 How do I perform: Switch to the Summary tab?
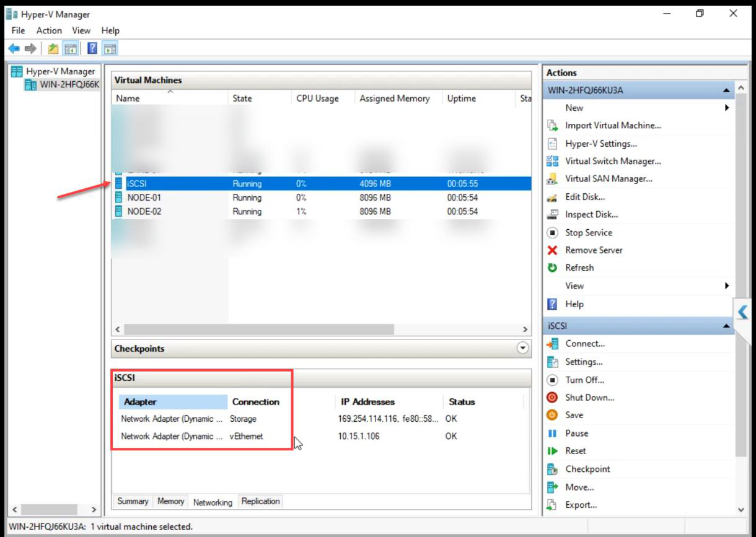(133, 501)
